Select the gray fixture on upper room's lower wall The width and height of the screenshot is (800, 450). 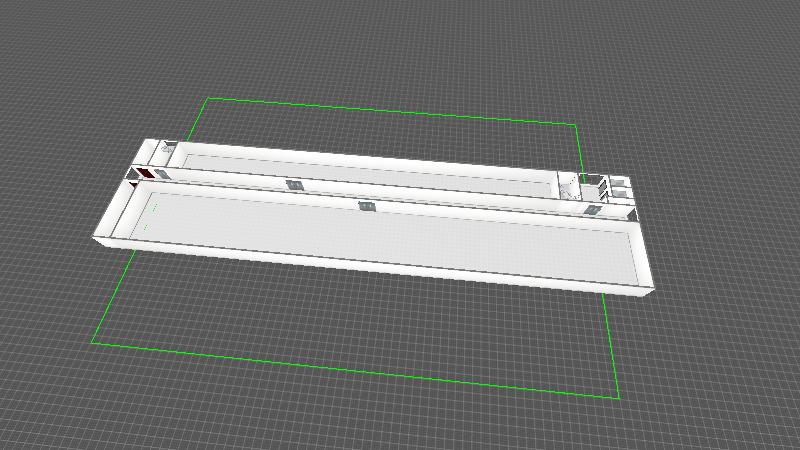(294, 185)
